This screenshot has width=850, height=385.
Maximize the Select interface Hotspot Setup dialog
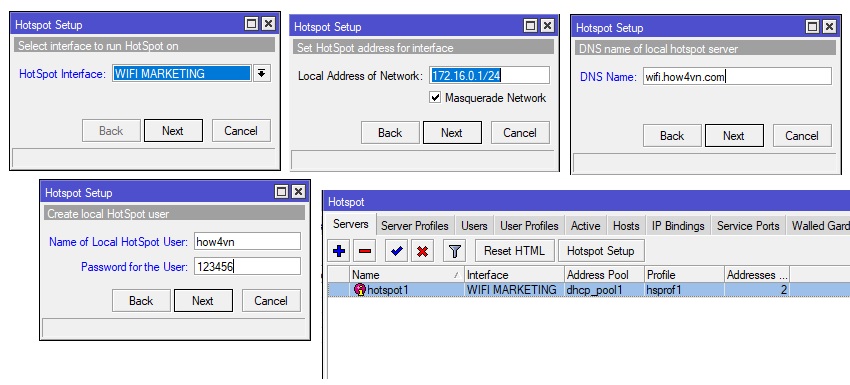252,24
